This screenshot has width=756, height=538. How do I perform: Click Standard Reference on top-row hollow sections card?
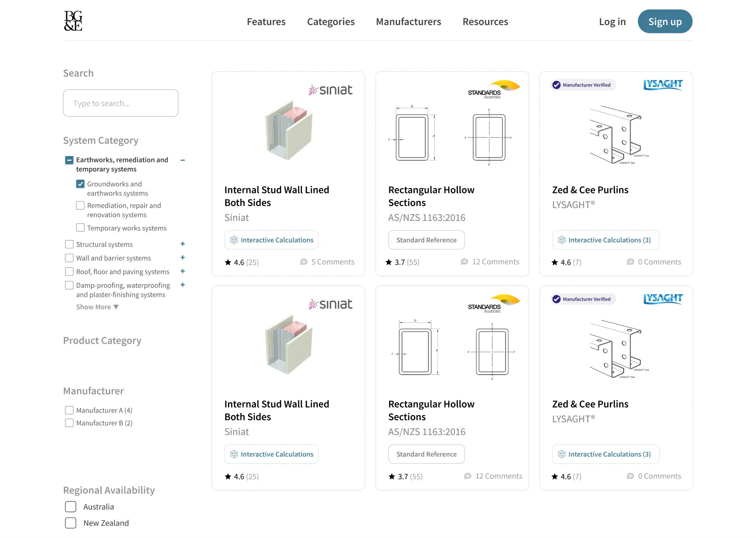pos(427,240)
